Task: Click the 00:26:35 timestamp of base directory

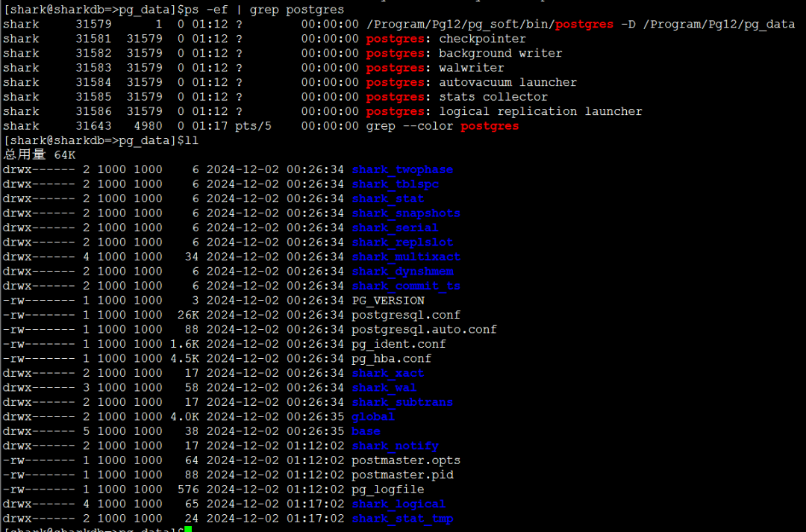Action: pyautogui.click(x=315, y=431)
